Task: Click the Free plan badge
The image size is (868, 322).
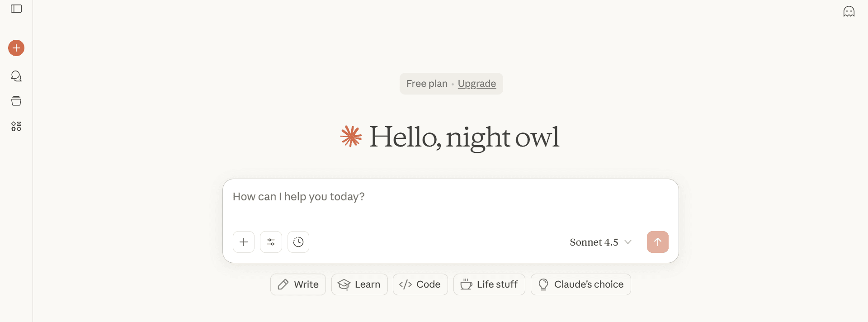Action: point(426,84)
